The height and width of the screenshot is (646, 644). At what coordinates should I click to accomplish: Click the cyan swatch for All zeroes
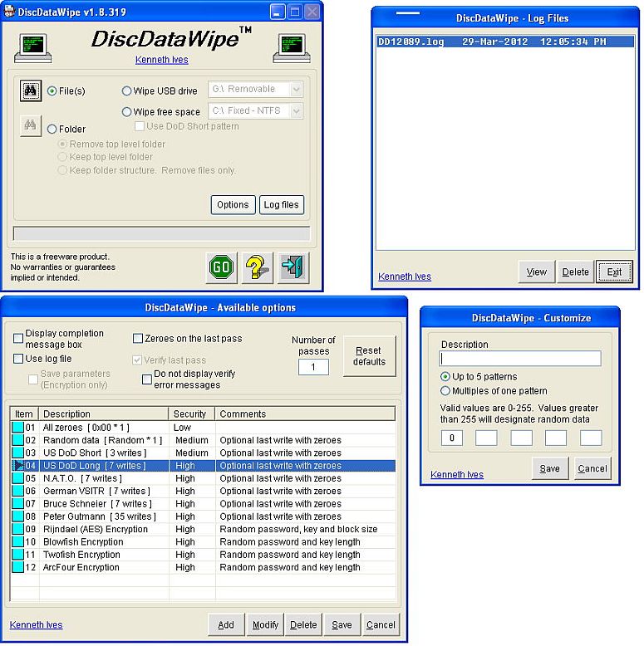pyautogui.click(x=18, y=427)
